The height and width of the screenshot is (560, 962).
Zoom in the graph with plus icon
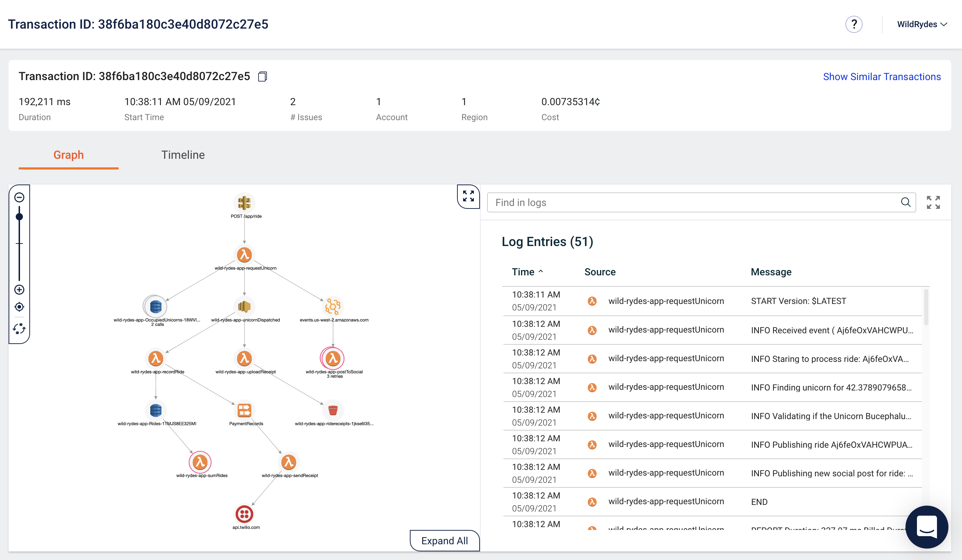[x=19, y=290]
